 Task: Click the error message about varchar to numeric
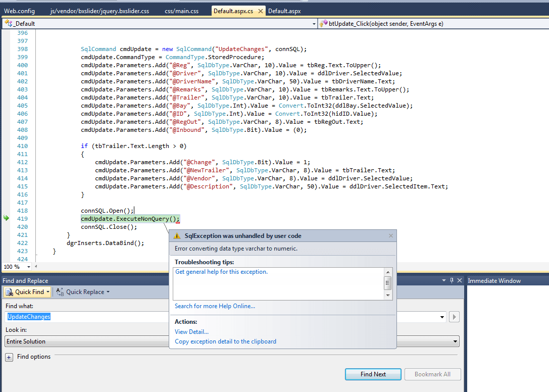[x=236, y=249]
